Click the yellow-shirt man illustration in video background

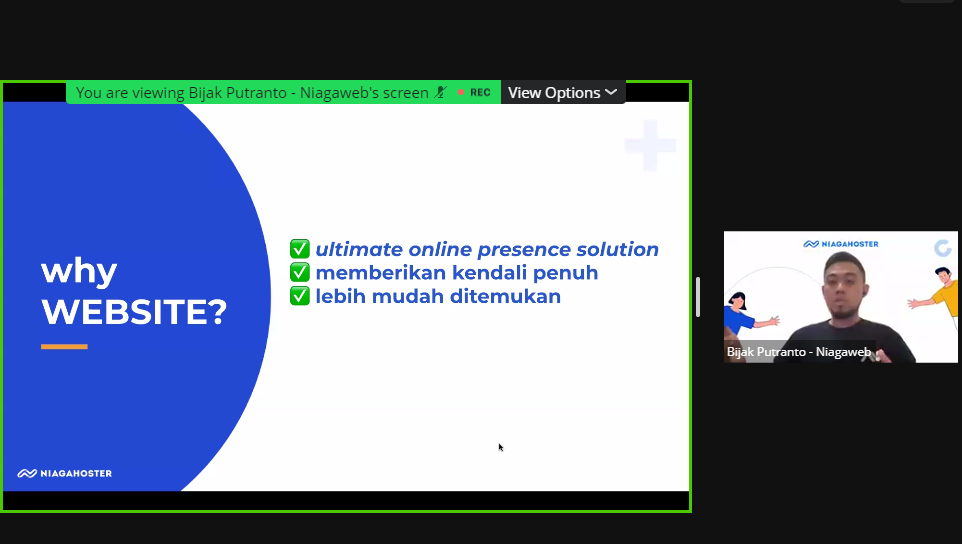[x=938, y=300]
